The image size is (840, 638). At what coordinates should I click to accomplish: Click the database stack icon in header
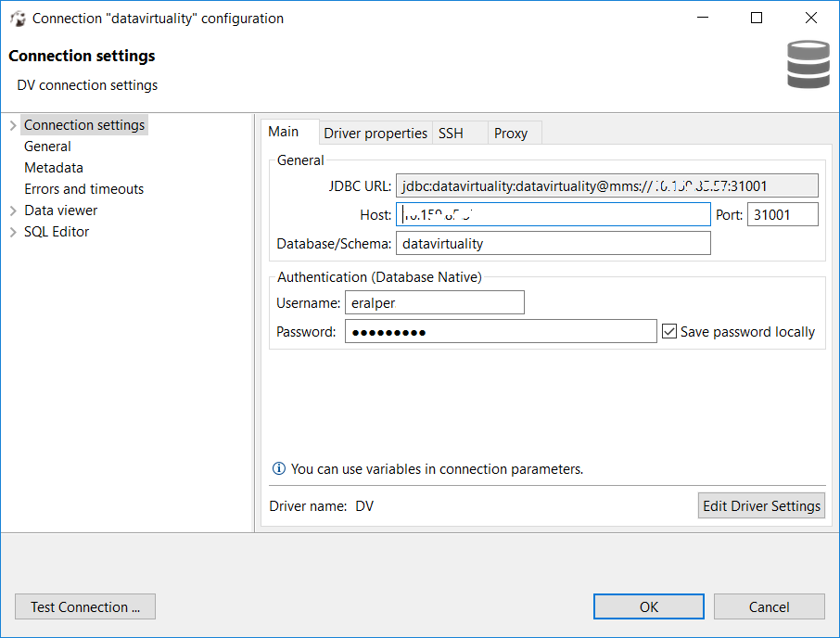808,64
